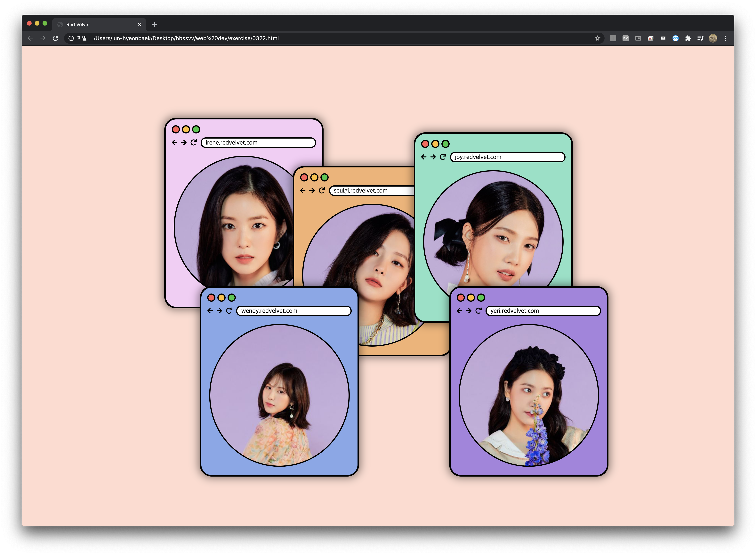Viewport: 756px width, 555px height.
Task: Click the picture-in-picture extension icon
Action: coord(638,38)
